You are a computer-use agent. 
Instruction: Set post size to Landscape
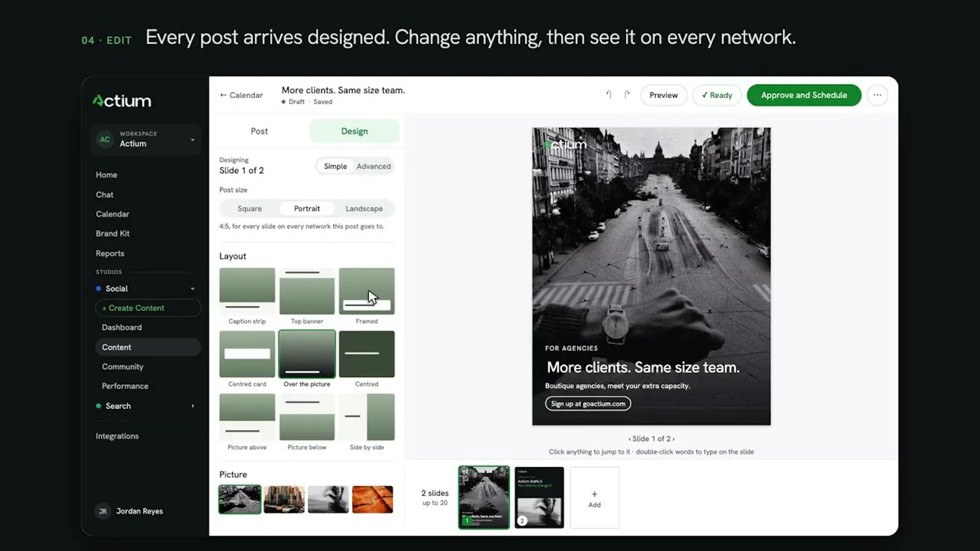(x=364, y=208)
